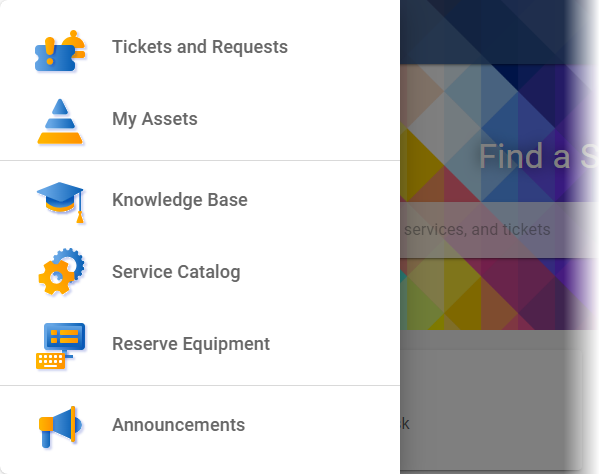
Task: Click the partially hidden text ending in k
Action: 405,424
